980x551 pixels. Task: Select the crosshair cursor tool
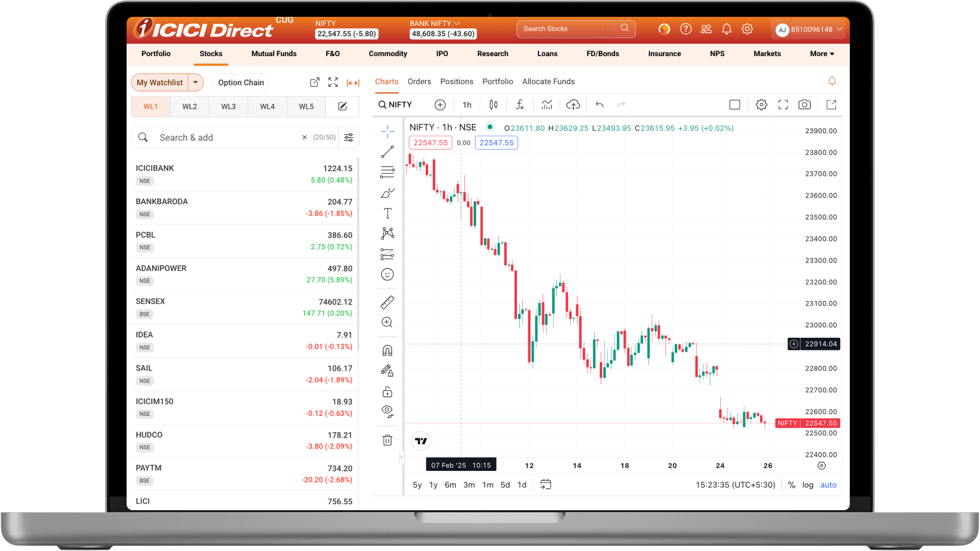pyautogui.click(x=387, y=131)
